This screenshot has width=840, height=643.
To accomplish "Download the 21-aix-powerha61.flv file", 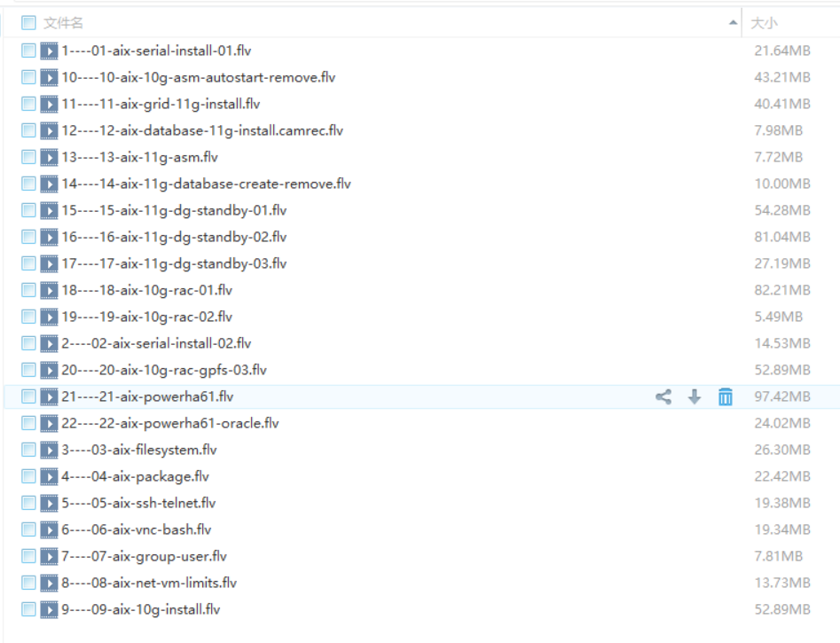I will pyautogui.click(x=695, y=397).
